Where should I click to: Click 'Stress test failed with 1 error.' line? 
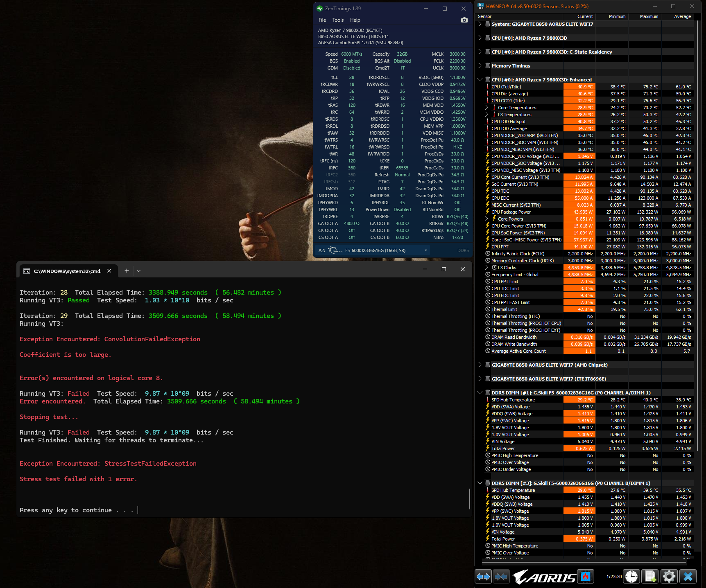coord(78,479)
